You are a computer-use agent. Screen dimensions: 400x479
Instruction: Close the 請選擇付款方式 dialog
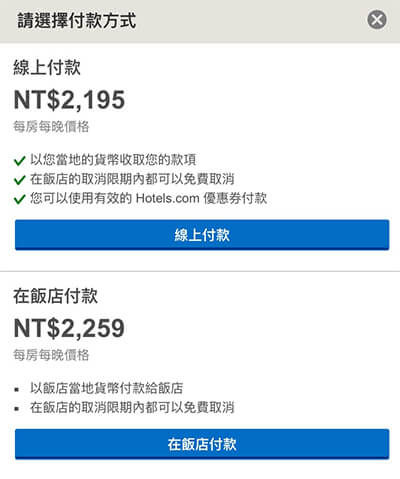point(377,19)
